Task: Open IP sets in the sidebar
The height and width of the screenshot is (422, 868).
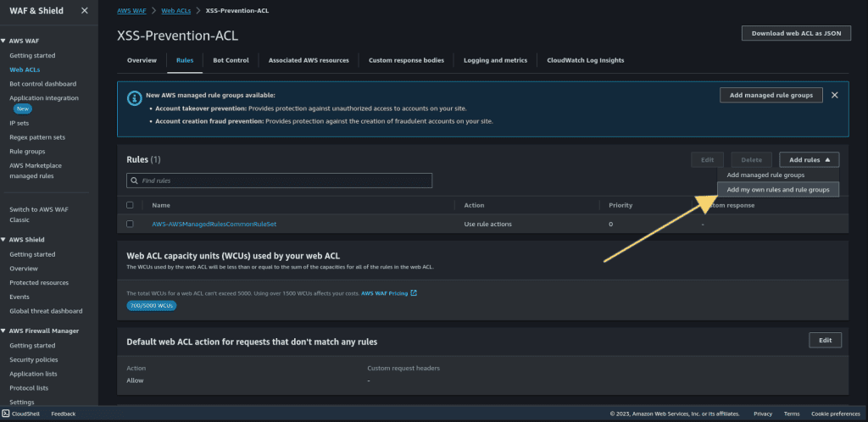Action: point(19,123)
